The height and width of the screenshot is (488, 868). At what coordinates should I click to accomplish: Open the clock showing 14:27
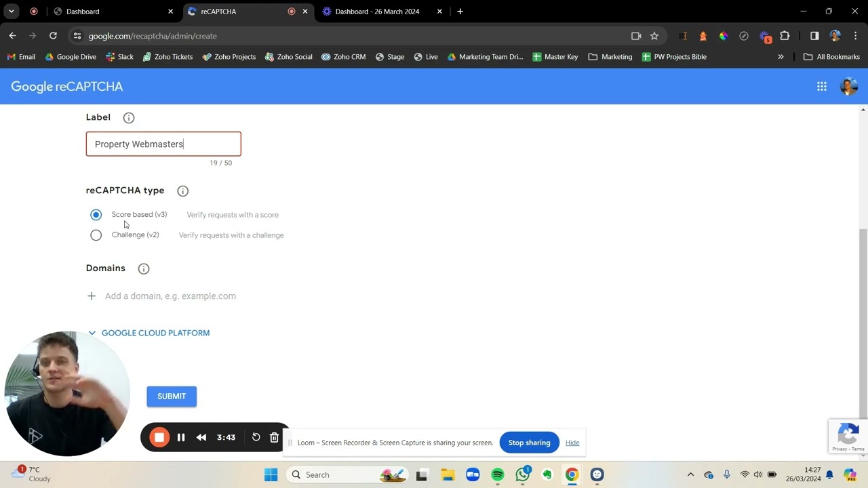(x=804, y=474)
